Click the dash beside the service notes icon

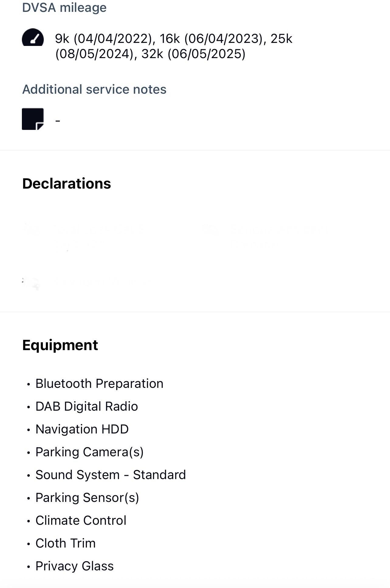click(x=58, y=121)
